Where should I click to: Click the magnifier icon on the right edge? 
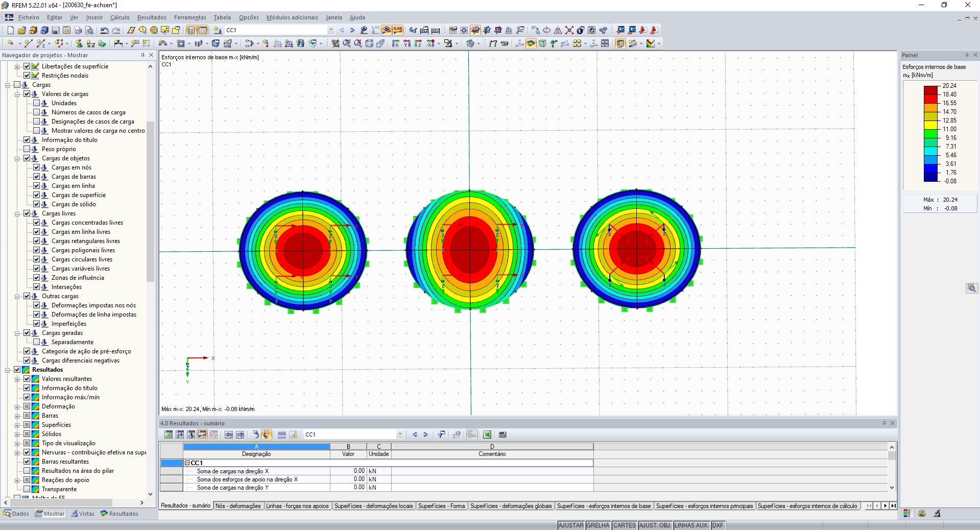(x=971, y=288)
